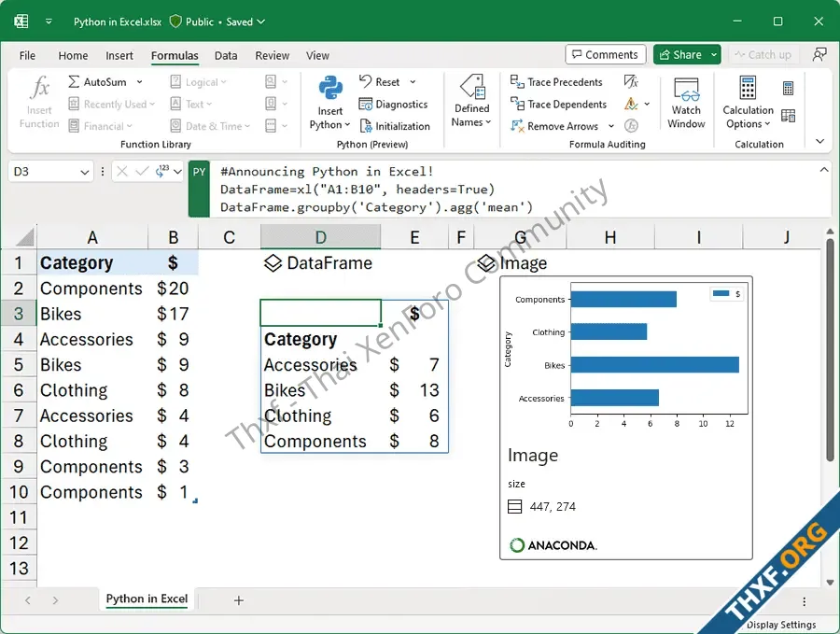
Task: Select the Formulas tab
Action: [x=175, y=56]
